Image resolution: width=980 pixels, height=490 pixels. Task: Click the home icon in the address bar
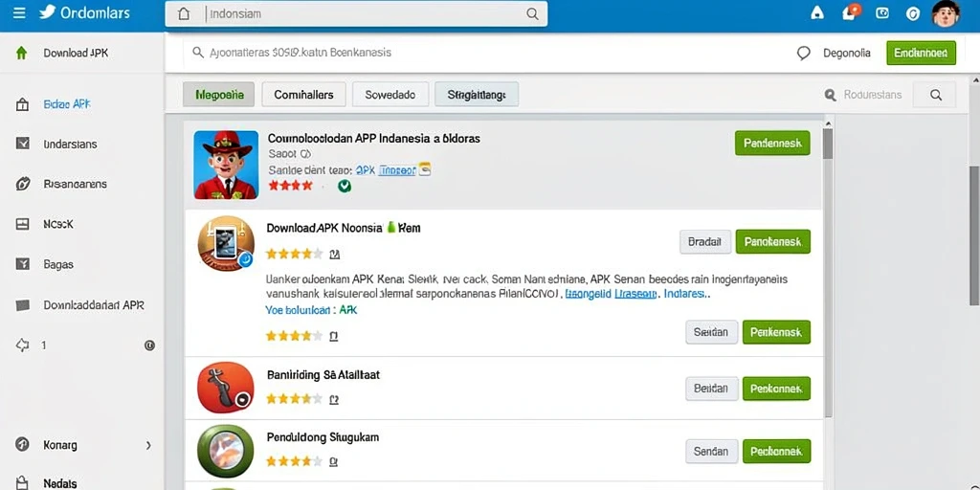point(184,13)
